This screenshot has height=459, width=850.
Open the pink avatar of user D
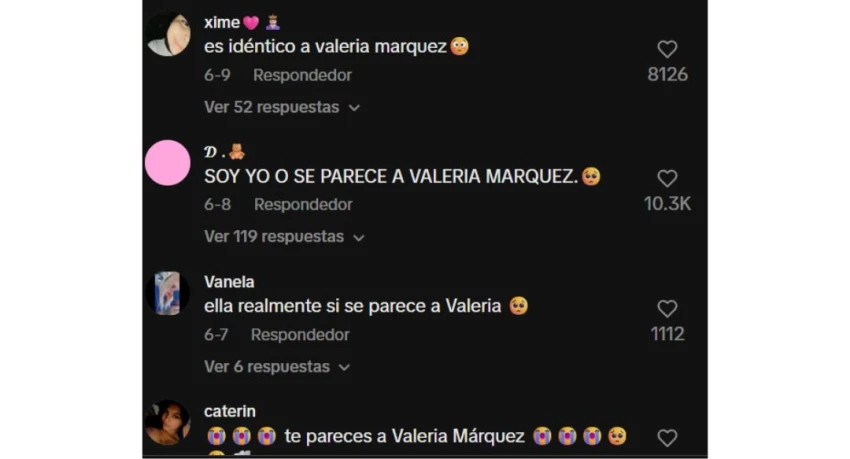point(168,163)
